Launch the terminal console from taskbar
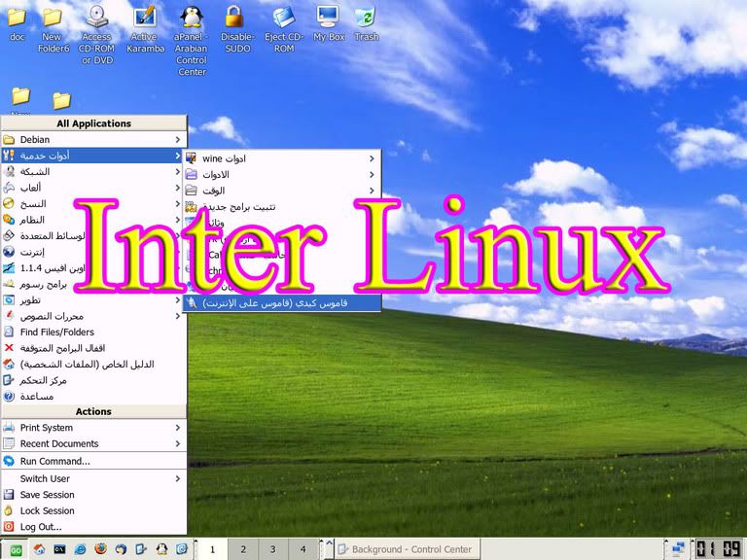Screen dimensions: 747x560 (59, 549)
